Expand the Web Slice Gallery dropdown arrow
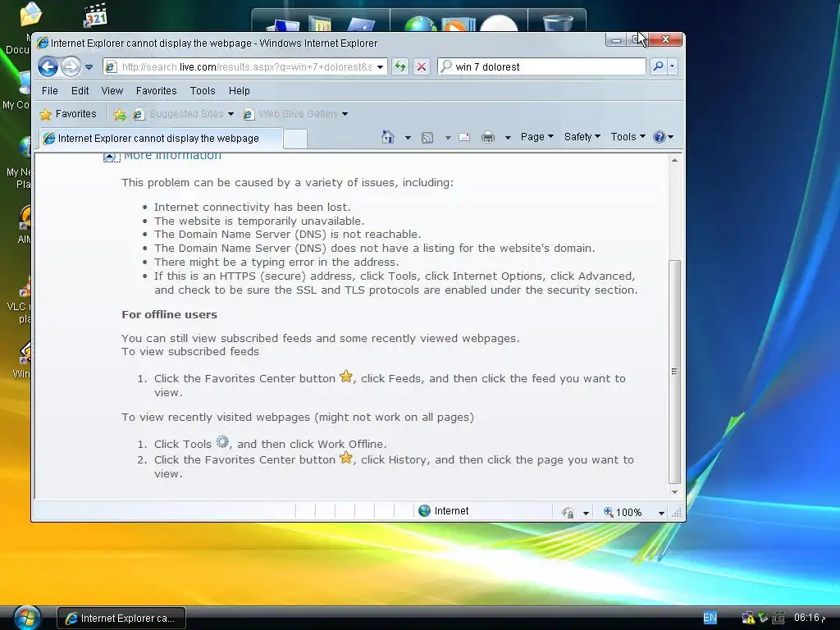The width and height of the screenshot is (840, 630). tap(345, 113)
